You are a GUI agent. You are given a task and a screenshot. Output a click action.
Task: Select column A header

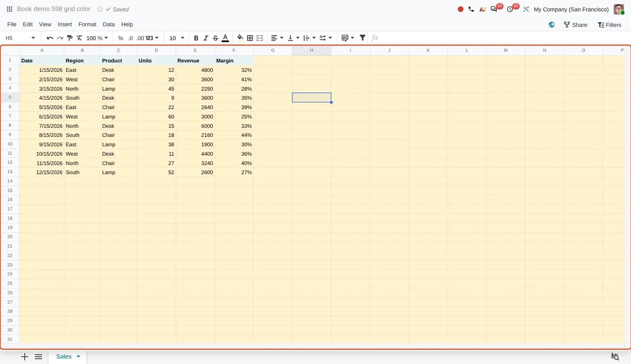pyautogui.click(x=42, y=50)
